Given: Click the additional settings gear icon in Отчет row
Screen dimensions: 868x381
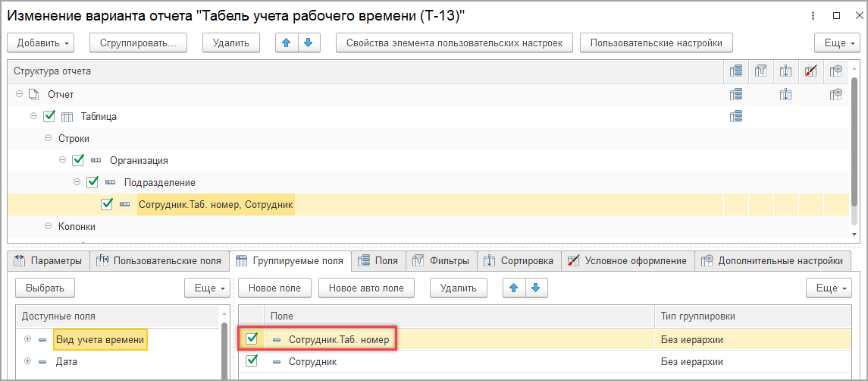Looking at the screenshot, I should tap(836, 95).
